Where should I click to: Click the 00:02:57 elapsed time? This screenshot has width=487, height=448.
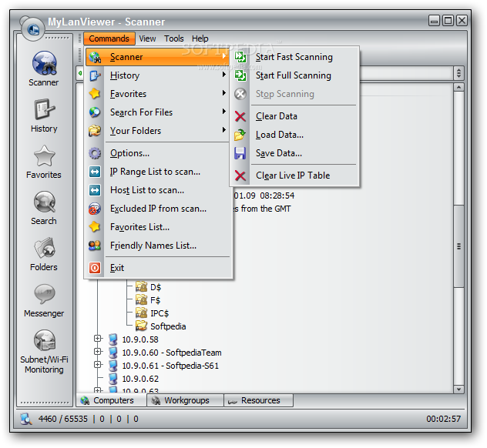pos(443,419)
